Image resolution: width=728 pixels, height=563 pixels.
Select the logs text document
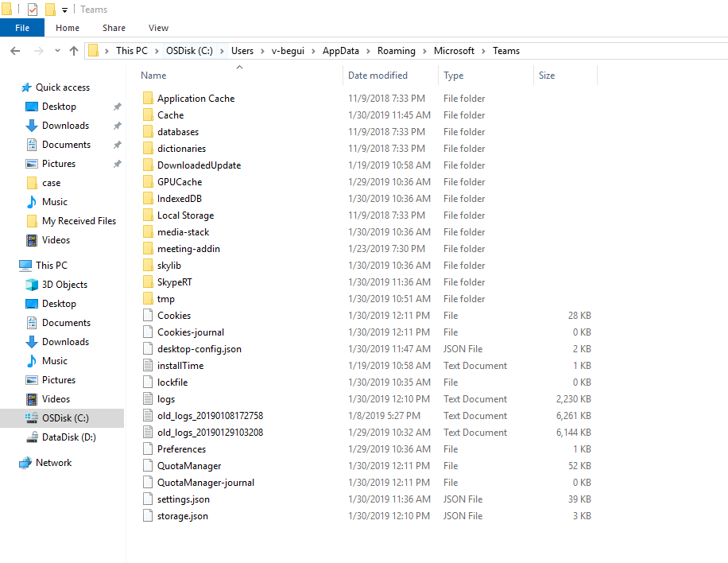(166, 399)
